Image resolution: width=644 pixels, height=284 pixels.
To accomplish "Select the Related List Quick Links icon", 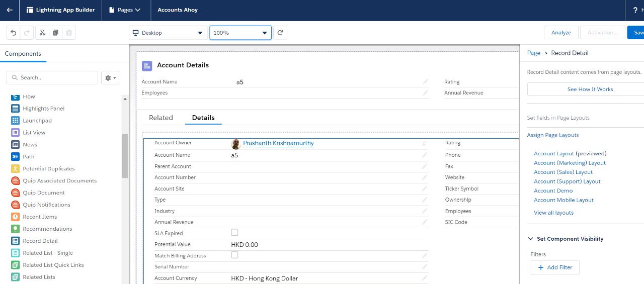I will tap(15, 265).
